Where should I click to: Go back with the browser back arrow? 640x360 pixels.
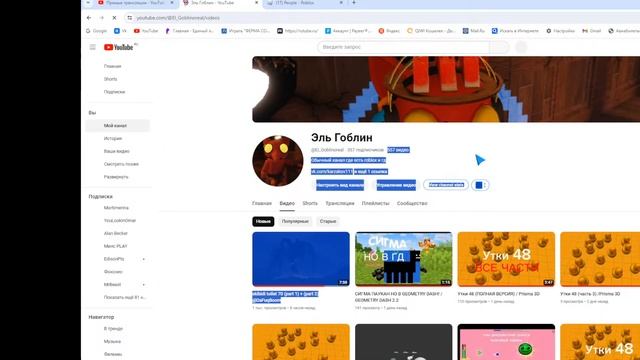pos(89,18)
